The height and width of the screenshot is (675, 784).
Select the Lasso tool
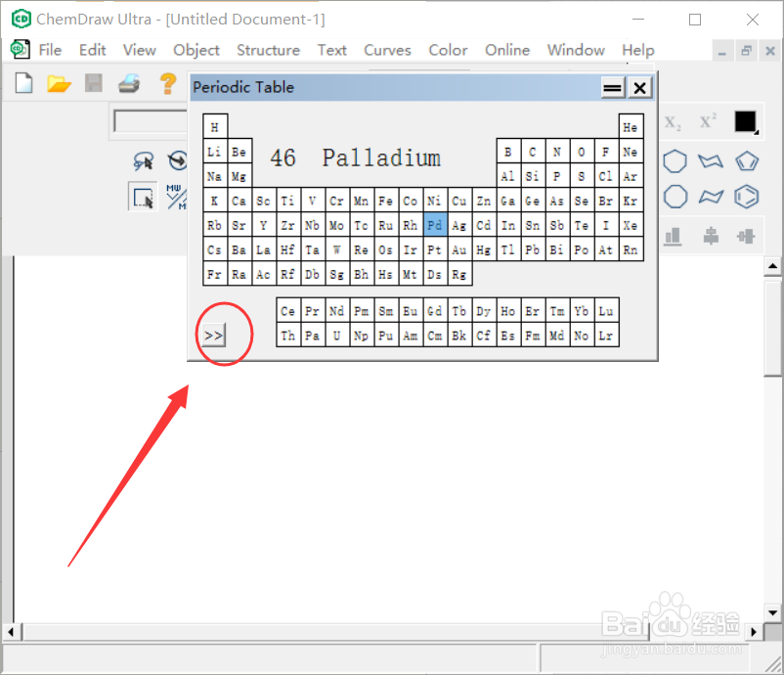click(x=144, y=161)
